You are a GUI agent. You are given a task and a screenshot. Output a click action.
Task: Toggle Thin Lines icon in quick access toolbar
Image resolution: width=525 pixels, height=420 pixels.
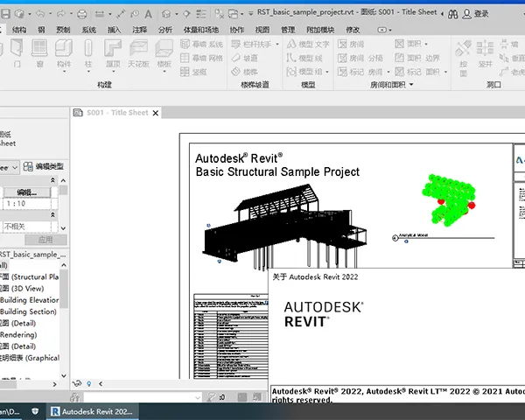click(x=201, y=14)
